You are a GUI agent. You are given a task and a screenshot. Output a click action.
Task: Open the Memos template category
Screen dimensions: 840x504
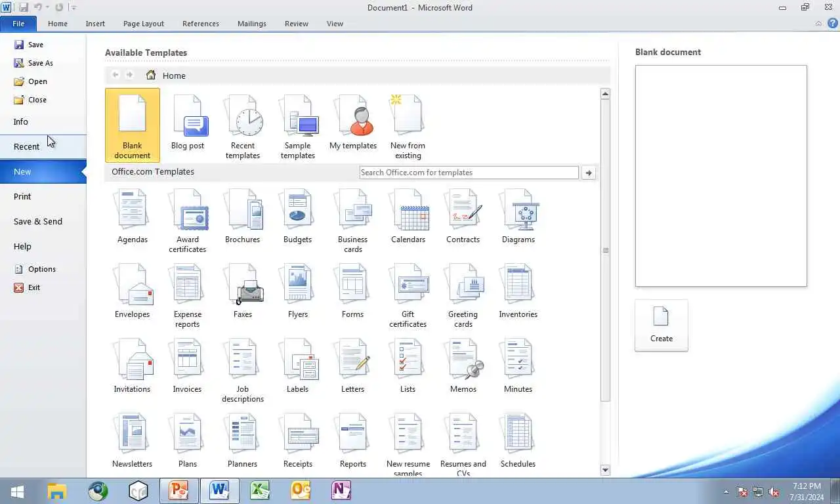(463, 366)
